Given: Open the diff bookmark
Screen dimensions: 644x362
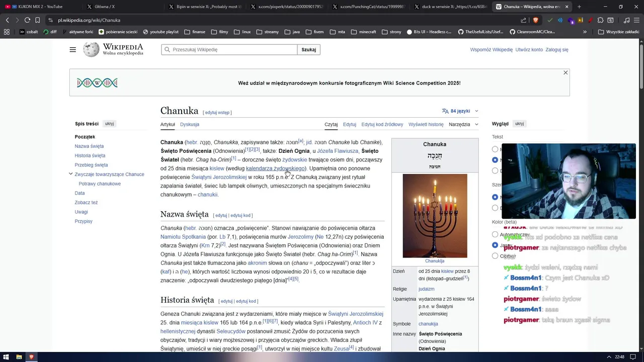Looking at the screenshot, I should 50,32.
